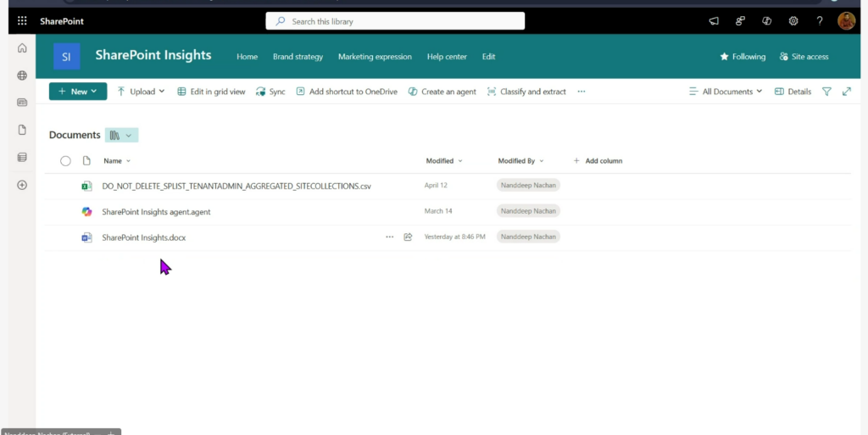This screenshot has width=868, height=435.
Task: Open the Modified column header dropdown
Action: click(444, 160)
